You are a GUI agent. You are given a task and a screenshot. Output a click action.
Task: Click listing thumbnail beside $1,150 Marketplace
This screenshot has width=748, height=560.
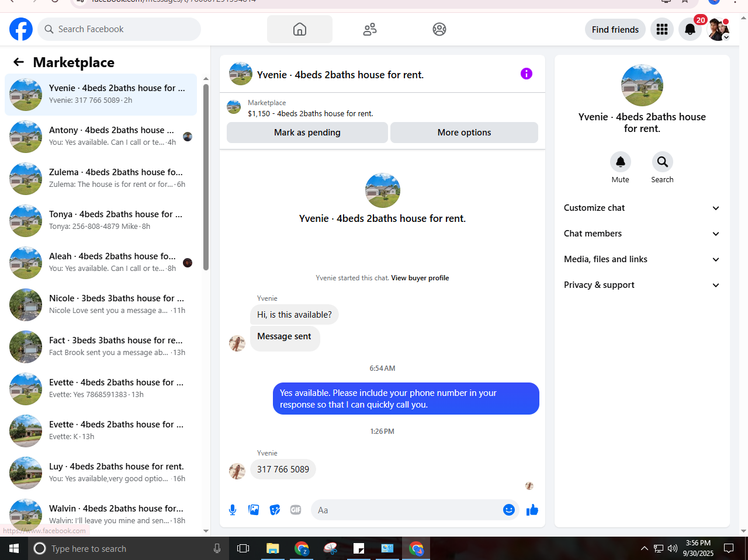click(x=234, y=107)
